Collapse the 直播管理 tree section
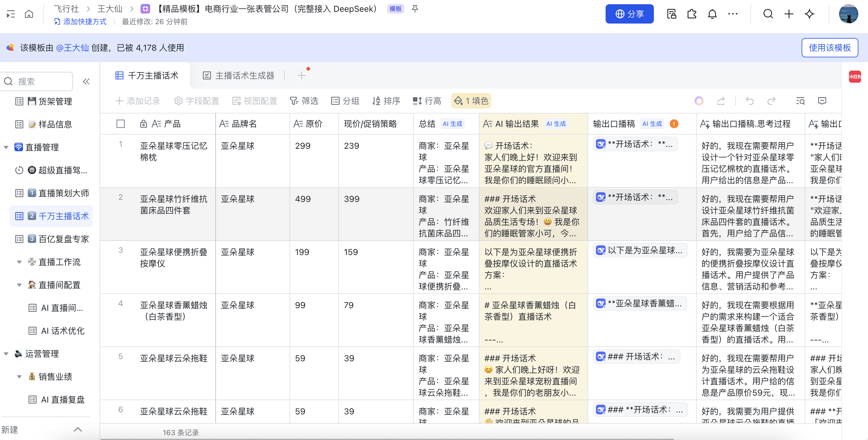Screen dimensions: 868x440 click(6, 147)
